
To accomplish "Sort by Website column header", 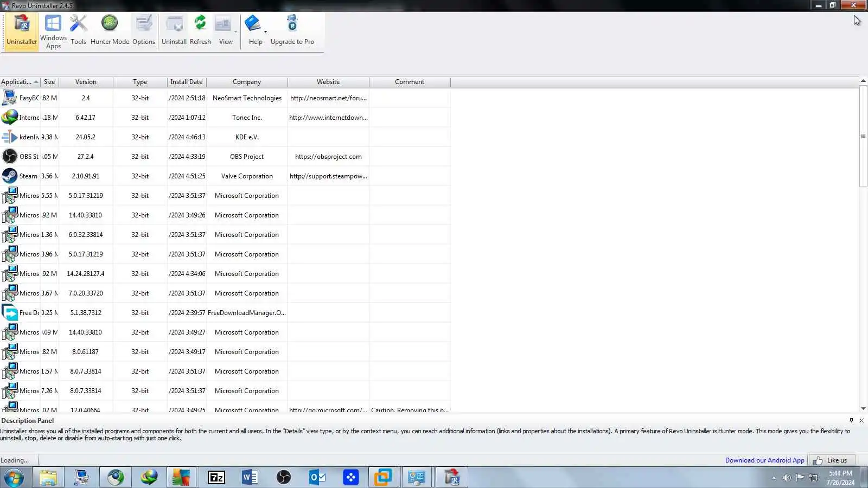I will pyautogui.click(x=328, y=82).
